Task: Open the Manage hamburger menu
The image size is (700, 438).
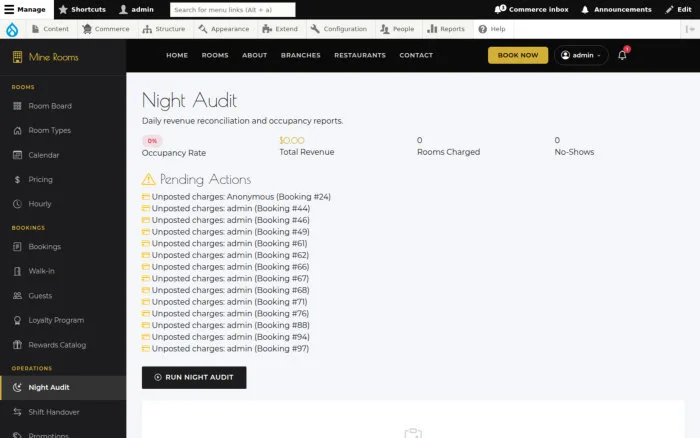Action: [x=25, y=9]
